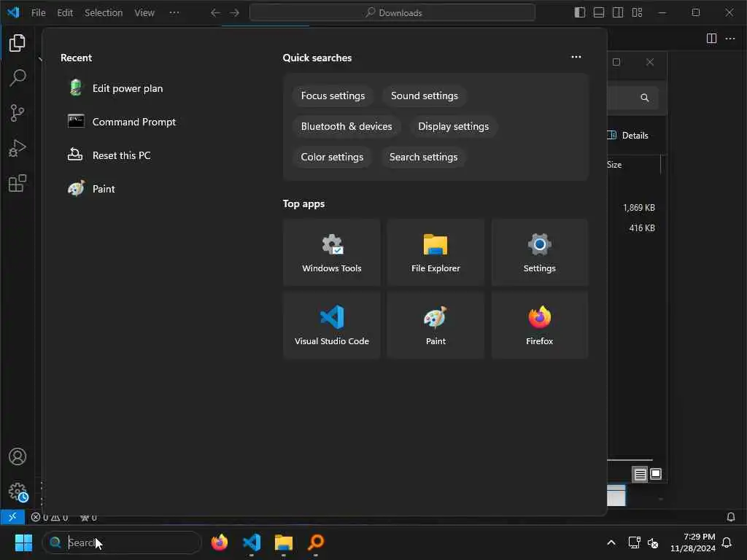
Task: Select the 416 KB file row
Action: (641, 228)
